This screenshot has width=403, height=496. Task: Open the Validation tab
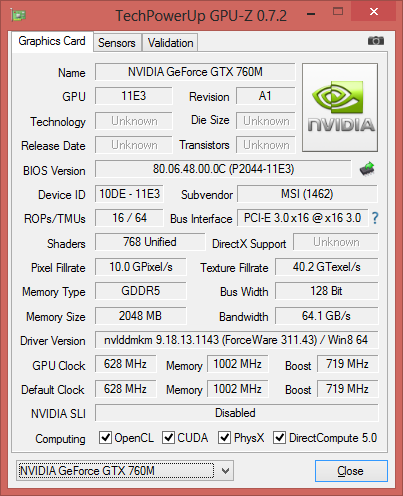[170, 43]
